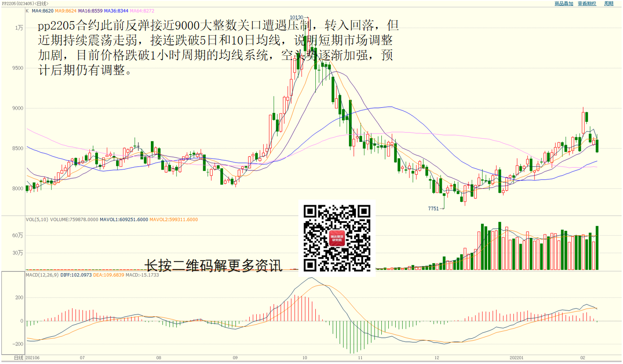Open the 商品叠加 link
Screen dimensions: 623x364
(564, 3)
